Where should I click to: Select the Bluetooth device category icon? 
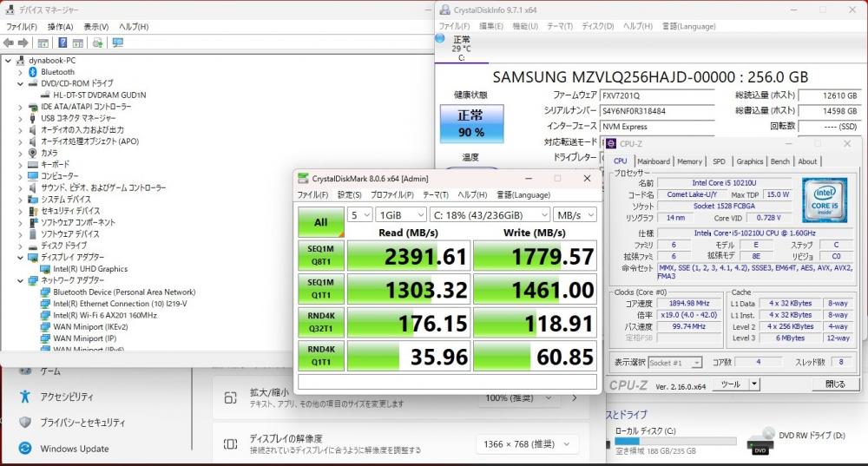[x=33, y=72]
